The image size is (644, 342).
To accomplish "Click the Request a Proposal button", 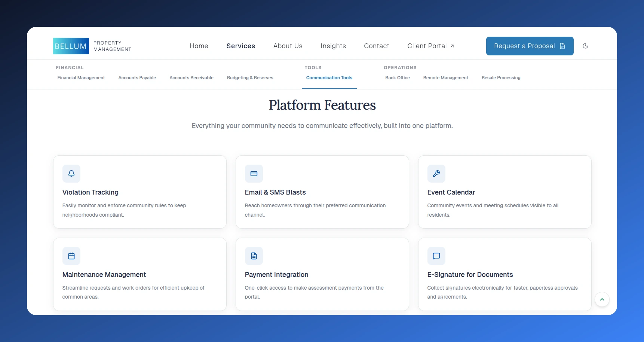I will pos(530,46).
